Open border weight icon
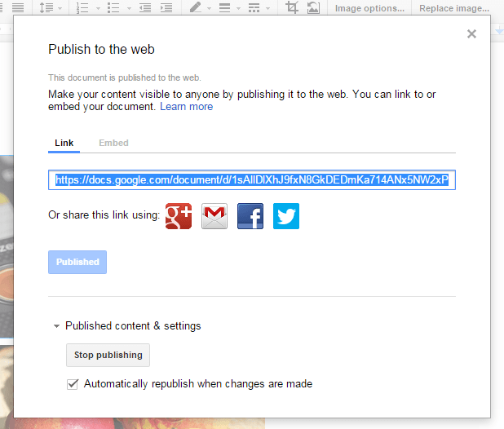 224,7
